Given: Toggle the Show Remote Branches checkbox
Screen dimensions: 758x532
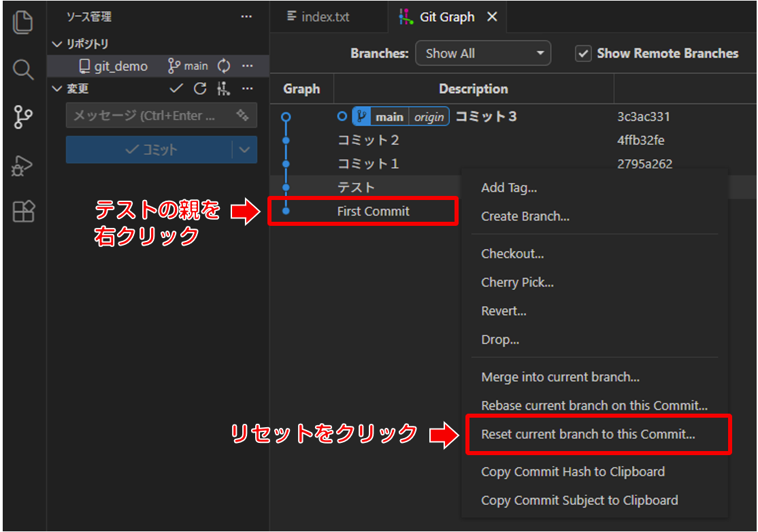Looking at the screenshot, I should pyautogui.click(x=583, y=54).
